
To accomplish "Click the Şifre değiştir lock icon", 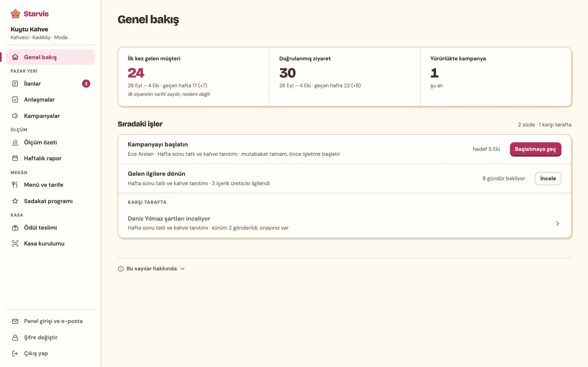I will [x=15, y=337].
